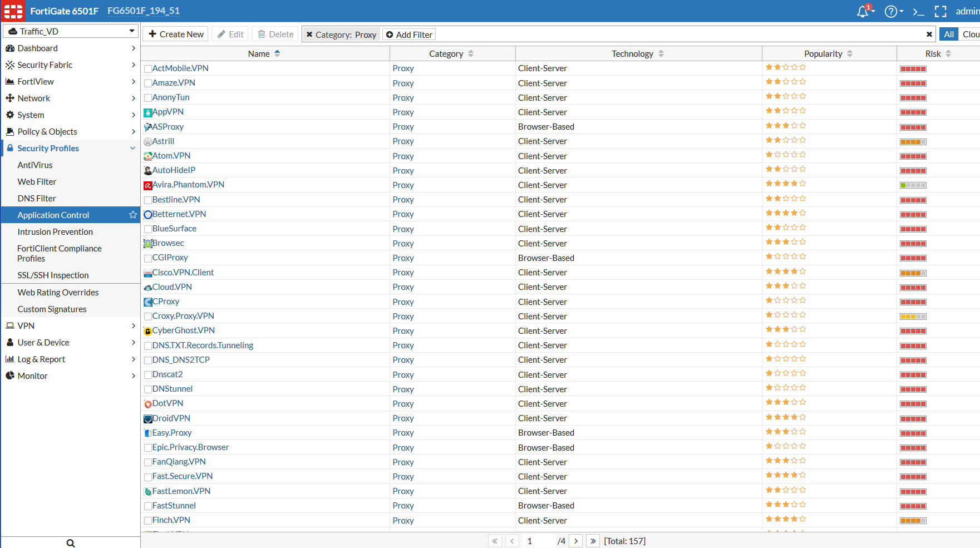Viewport: 980px width, 548px height.
Task: Click the FortiGate logo icon
Action: 13,11
